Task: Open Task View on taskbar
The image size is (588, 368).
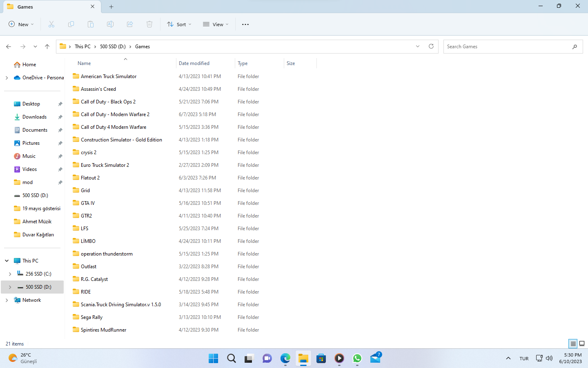Action: click(249, 358)
